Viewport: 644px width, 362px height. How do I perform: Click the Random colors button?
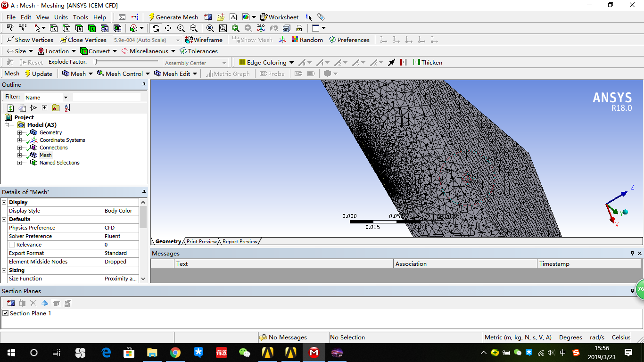pos(308,40)
